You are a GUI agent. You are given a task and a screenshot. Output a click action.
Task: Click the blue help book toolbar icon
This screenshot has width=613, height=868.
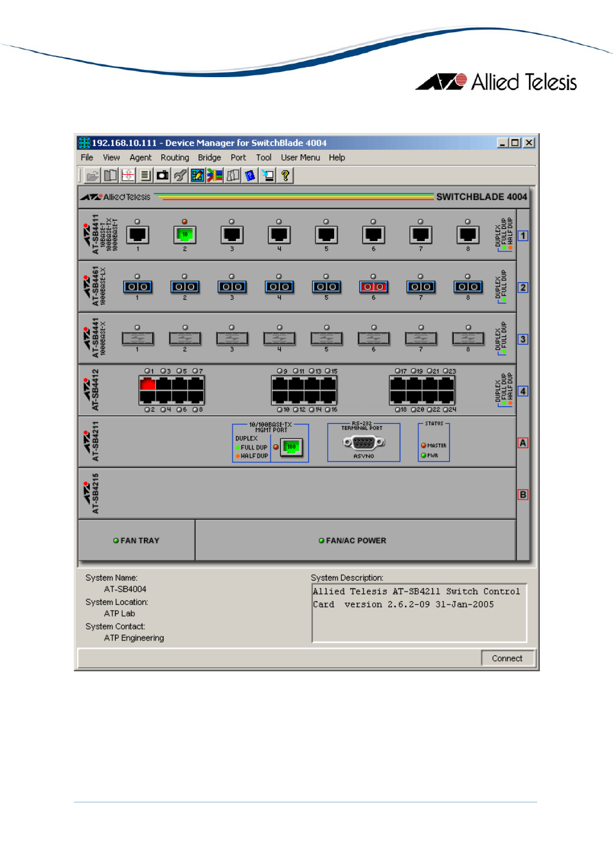coord(250,175)
